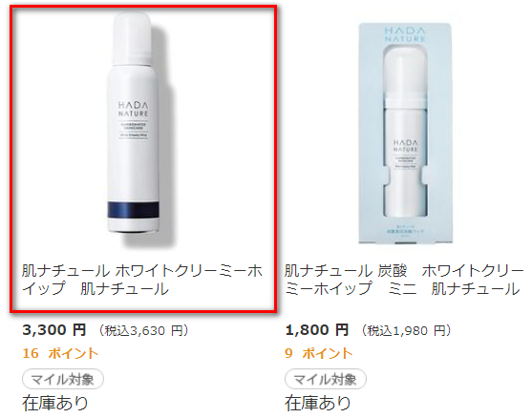Screen dimensions: 532x418
Task: Open 肌ナチュール 炭酸 ミニ product title link
Action: (404, 280)
